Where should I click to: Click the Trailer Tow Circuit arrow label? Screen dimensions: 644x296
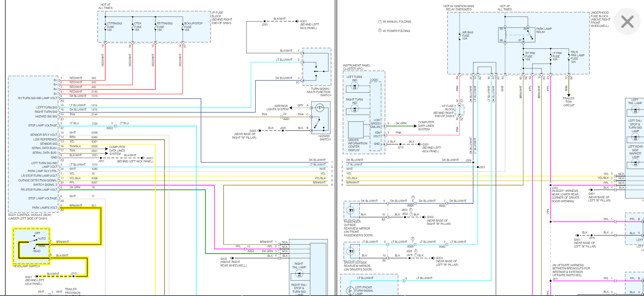[569, 102]
